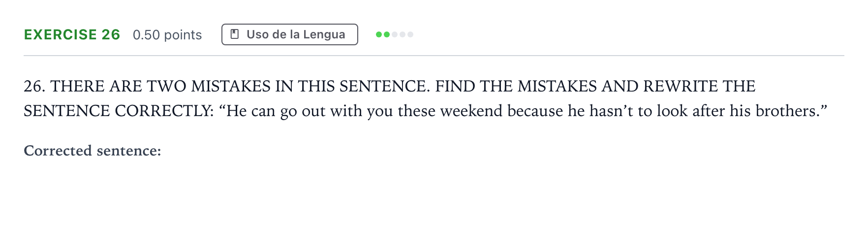Click the book icon in the Uso de la Lengua tag

coord(235,34)
